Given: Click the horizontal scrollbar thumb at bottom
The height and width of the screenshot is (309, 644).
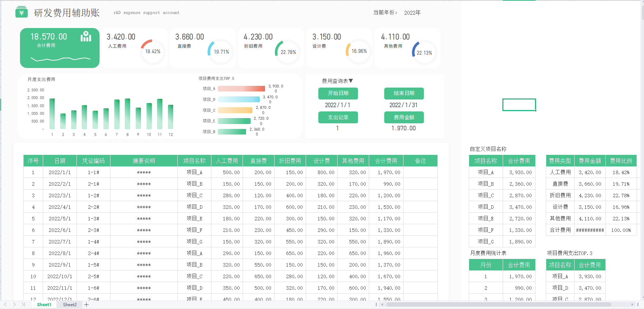Looking at the screenshot, I should point(499,304).
